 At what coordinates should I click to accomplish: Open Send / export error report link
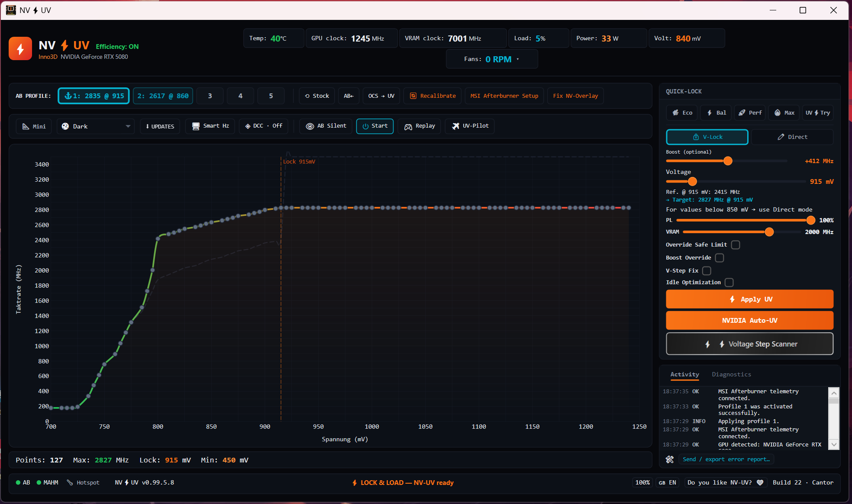[726, 459]
